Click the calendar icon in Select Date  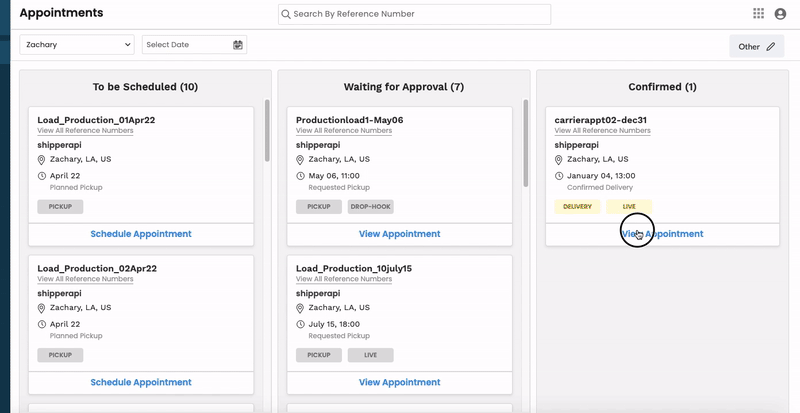point(238,45)
